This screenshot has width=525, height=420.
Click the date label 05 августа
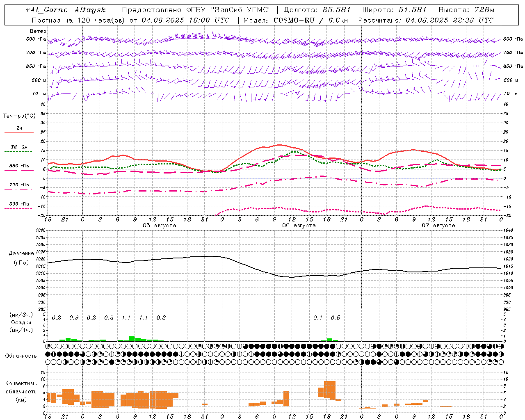[160, 225]
